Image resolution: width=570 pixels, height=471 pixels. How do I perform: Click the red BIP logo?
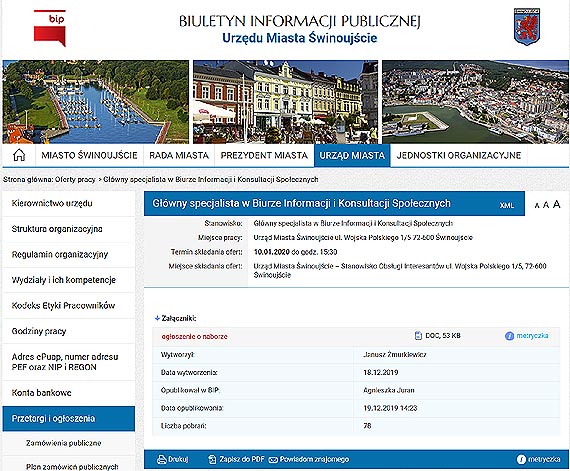[x=50, y=28]
